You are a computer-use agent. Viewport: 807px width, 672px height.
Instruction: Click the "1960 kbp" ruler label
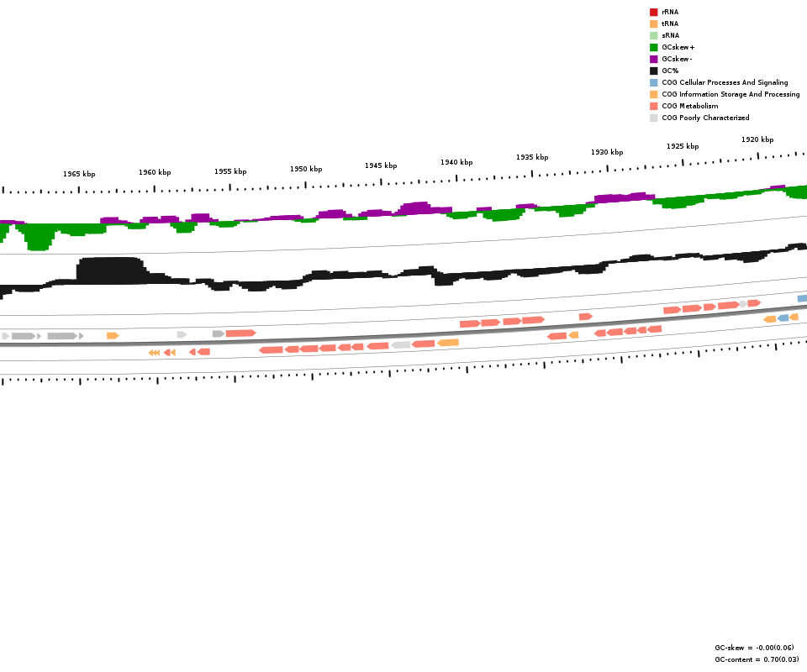155,172
